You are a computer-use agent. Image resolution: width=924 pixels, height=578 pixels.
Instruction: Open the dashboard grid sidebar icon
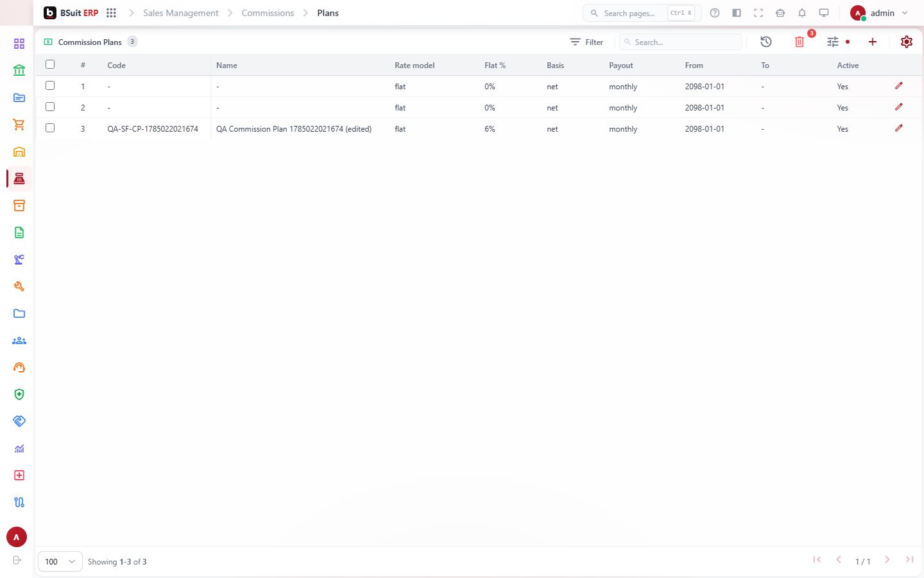pyautogui.click(x=19, y=44)
